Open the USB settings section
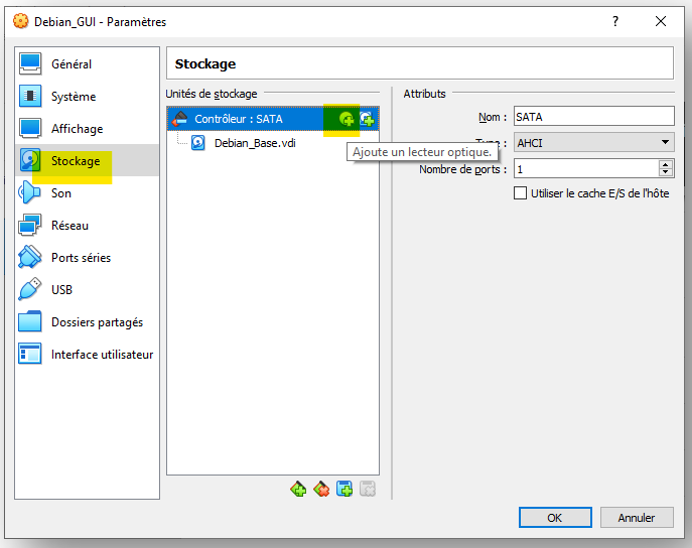692x548 pixels. (87, 290)
